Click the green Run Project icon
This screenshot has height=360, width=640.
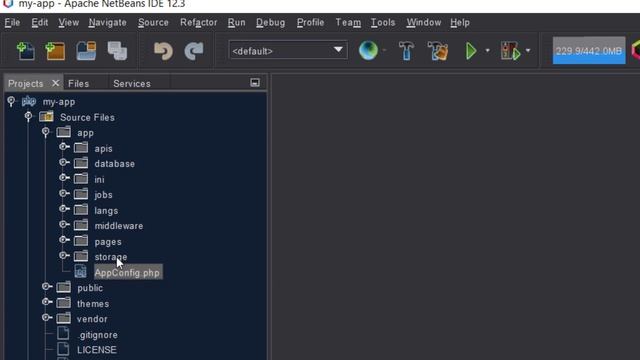[x=471, y=51]
